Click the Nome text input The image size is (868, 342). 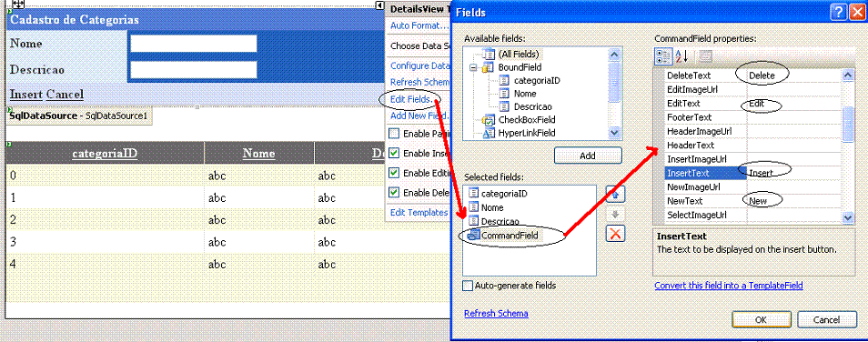point(194,43)
